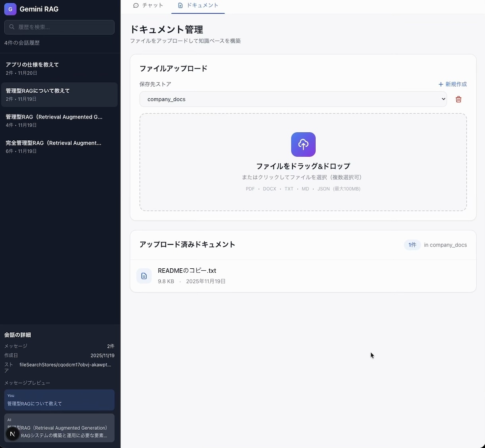This screenshot has height=448, width=485.
Task: Click the JSON（最大100MB） format text
Action: [x=339, y=189]
